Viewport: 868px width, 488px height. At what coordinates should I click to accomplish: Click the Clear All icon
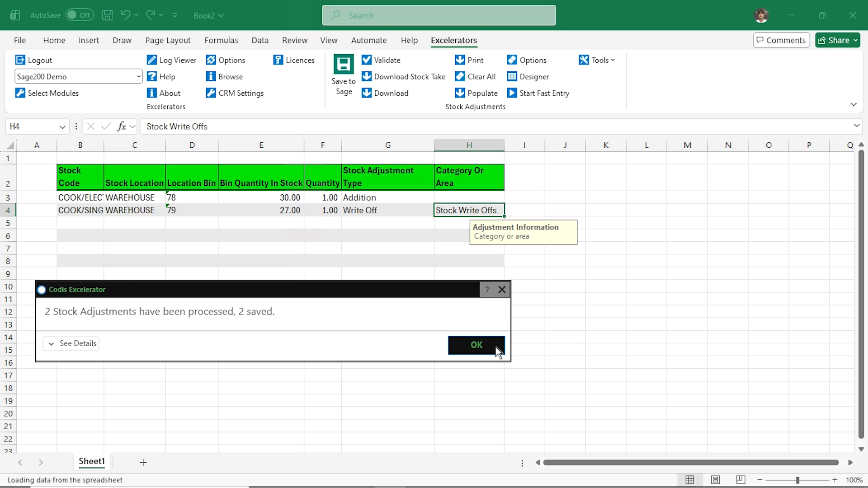pos(476,76)
